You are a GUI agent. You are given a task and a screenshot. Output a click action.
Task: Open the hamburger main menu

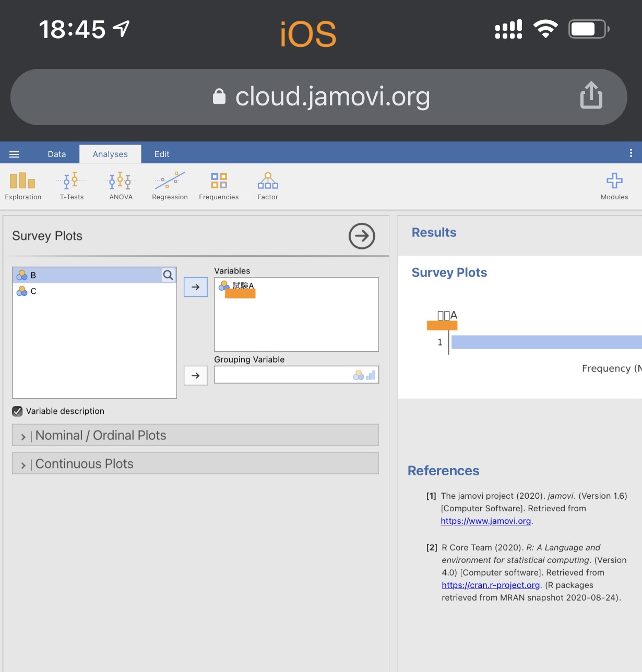(14, 154)
